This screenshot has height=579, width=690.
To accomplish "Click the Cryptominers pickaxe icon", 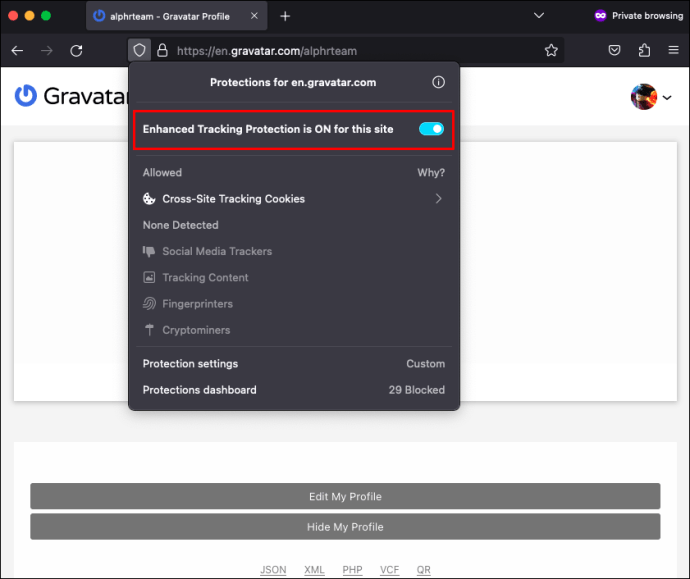I will pos(149,330).
